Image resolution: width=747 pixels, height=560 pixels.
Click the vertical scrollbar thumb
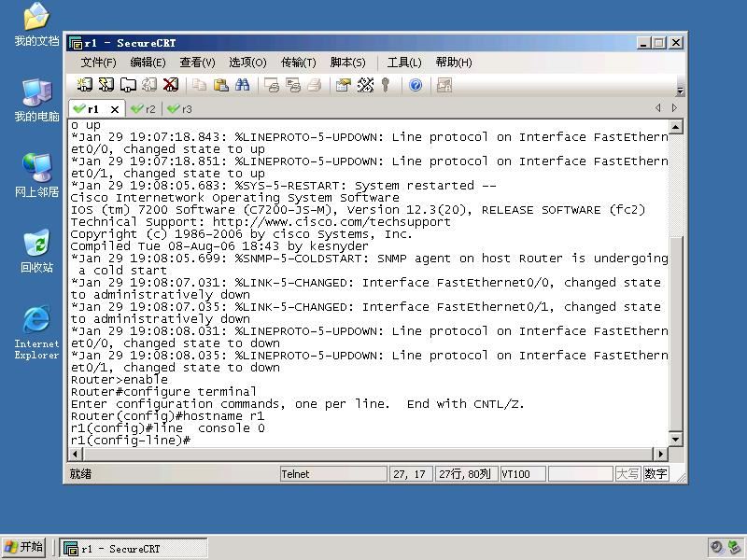[x=675, y=333]
